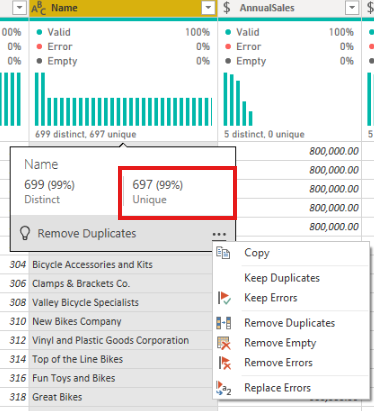Click the Replace Errors icon

click(x=224, y=388)
